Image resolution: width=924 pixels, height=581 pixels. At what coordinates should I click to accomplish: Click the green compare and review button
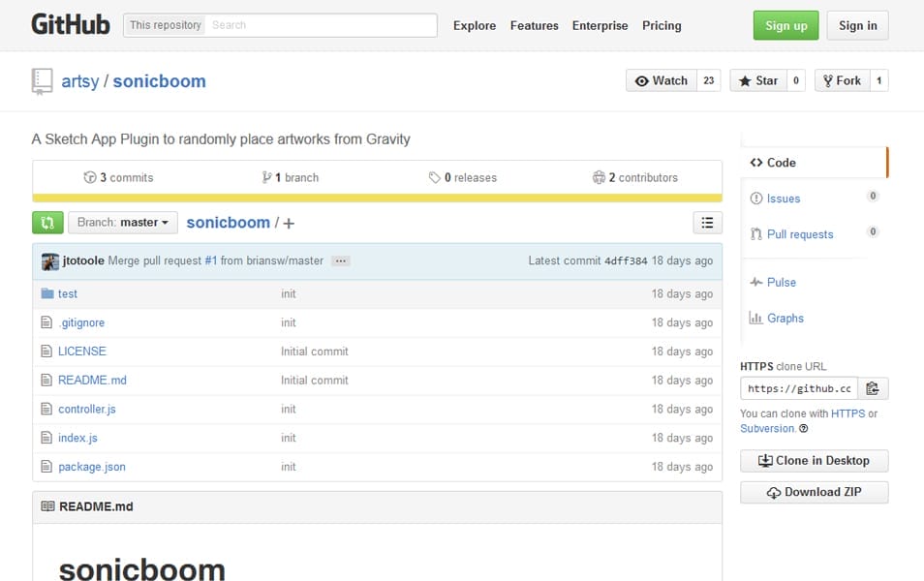pos(46,223)
